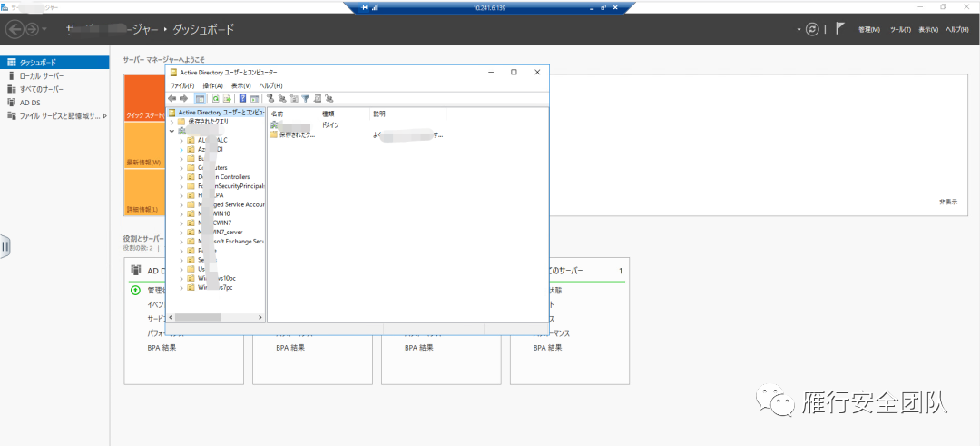Screen dimensions: 980x446
Task: Click the tree pane horizontal scrollbar thumb
Action: [199, 318]
